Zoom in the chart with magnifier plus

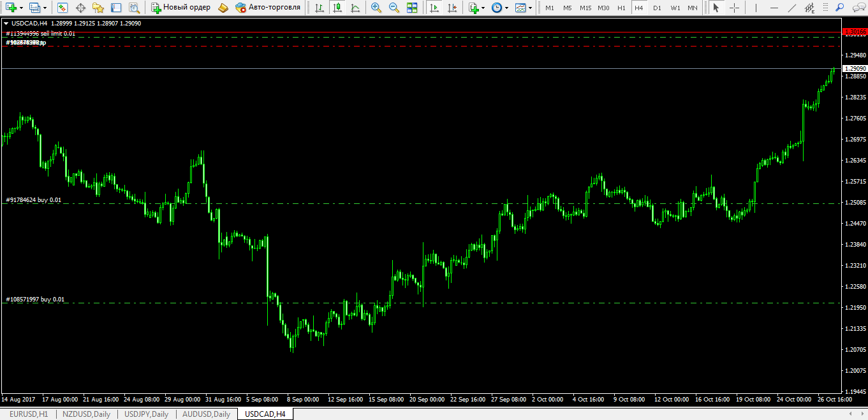click(x=376, y=8)
